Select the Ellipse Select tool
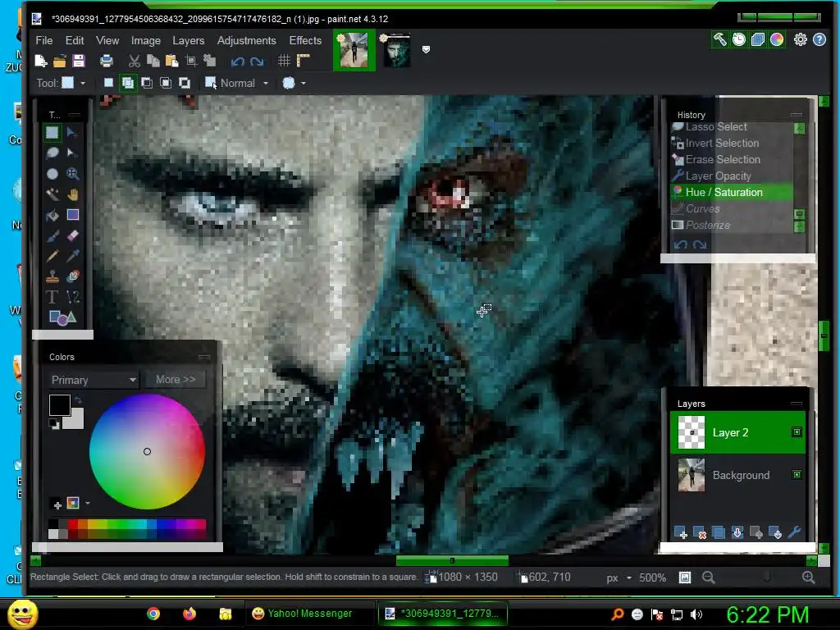840x630 pixels. coord(52,174)
